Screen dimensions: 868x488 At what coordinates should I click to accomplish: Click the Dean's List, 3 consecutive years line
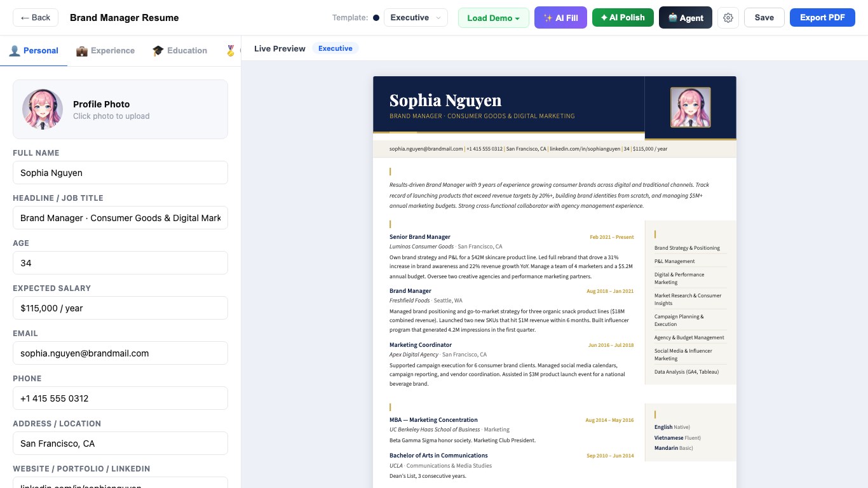pos(428,476)
